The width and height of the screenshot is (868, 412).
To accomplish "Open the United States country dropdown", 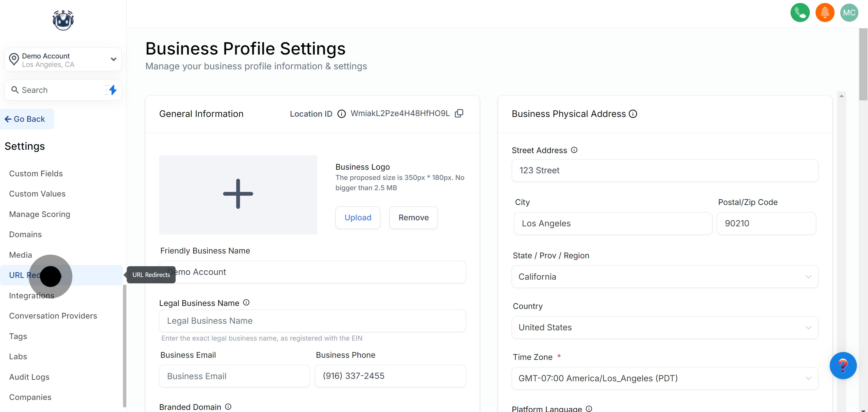I will [x=665, y=327].
